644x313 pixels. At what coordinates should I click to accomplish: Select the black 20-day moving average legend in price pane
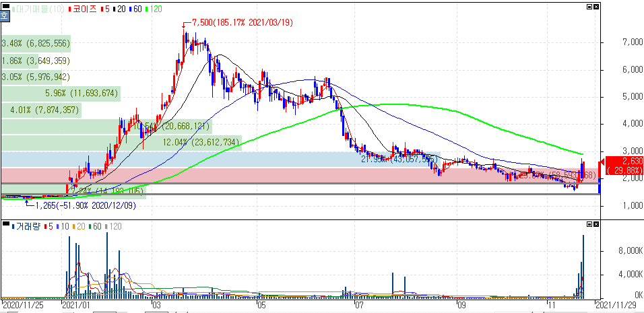pos(119,9)
